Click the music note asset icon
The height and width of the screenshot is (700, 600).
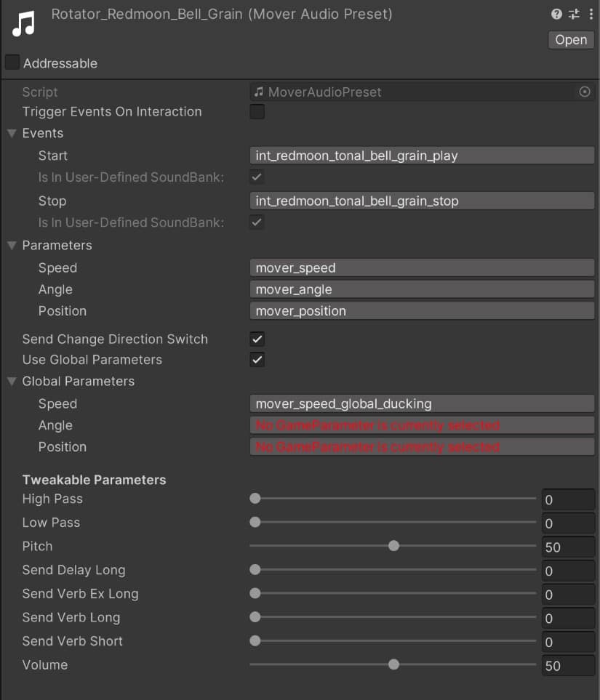point(24,23)
